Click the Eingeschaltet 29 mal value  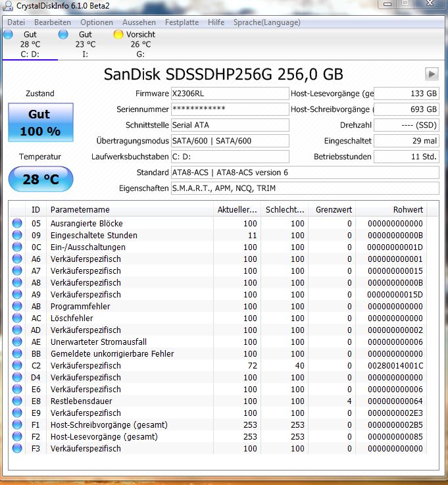[x=407, y=141]
